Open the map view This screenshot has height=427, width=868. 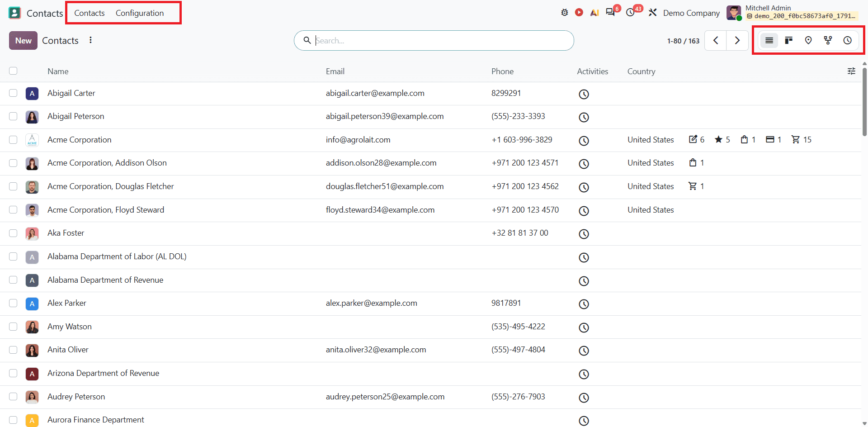(x=808, y=41)
